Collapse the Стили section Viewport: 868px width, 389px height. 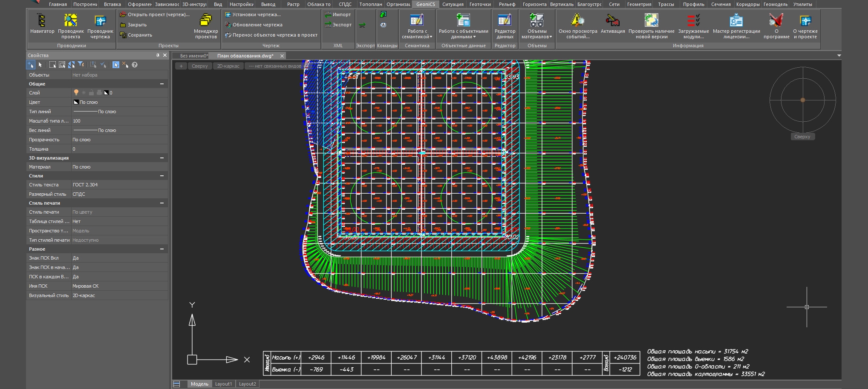pos(162,176)
